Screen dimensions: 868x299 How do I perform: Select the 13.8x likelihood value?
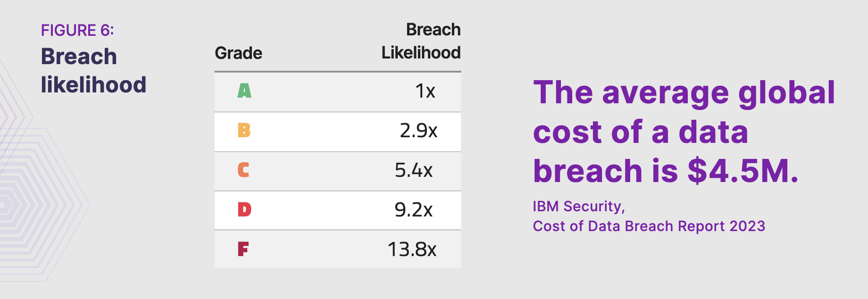[412, 249]
